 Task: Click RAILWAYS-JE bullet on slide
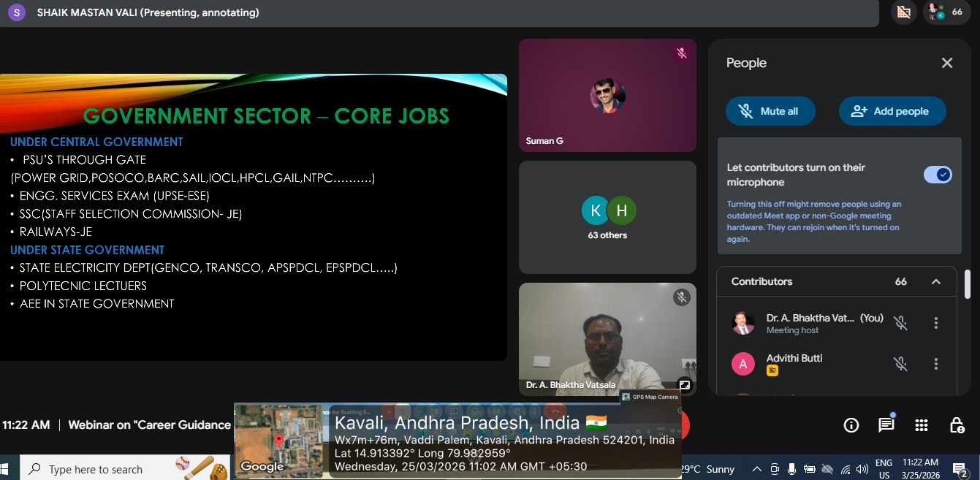tap(56, 232)
